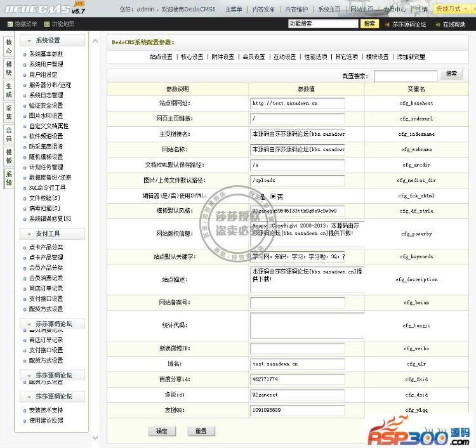
Task: Focus the 站点根网址 URL field
Action: tap(298, 103)
